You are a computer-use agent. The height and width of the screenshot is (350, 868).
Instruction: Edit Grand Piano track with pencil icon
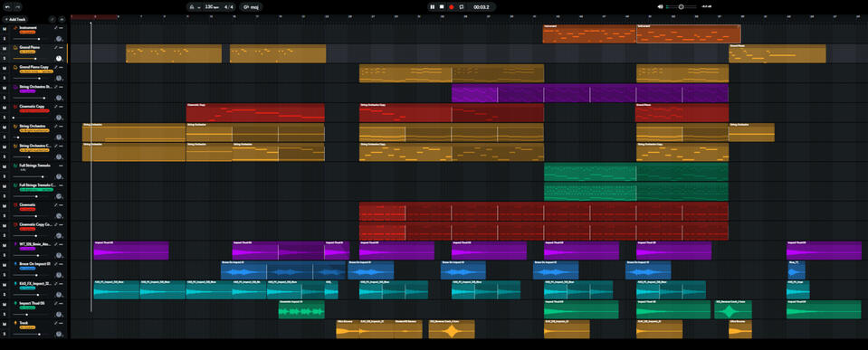(x=55, y=47)
